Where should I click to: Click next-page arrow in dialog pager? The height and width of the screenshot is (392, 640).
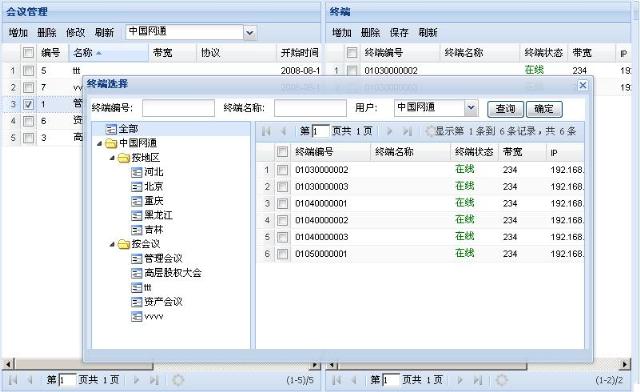coord(389,131)
